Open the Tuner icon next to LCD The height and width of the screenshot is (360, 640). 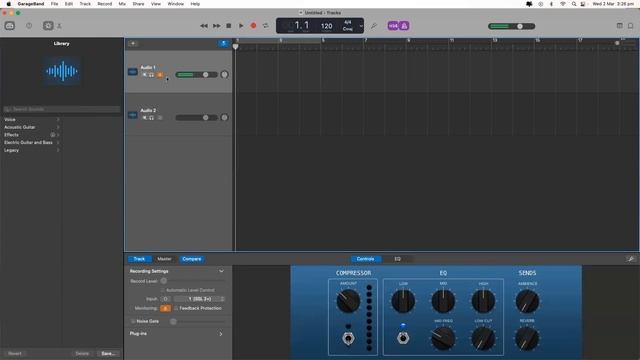point(373,26)
